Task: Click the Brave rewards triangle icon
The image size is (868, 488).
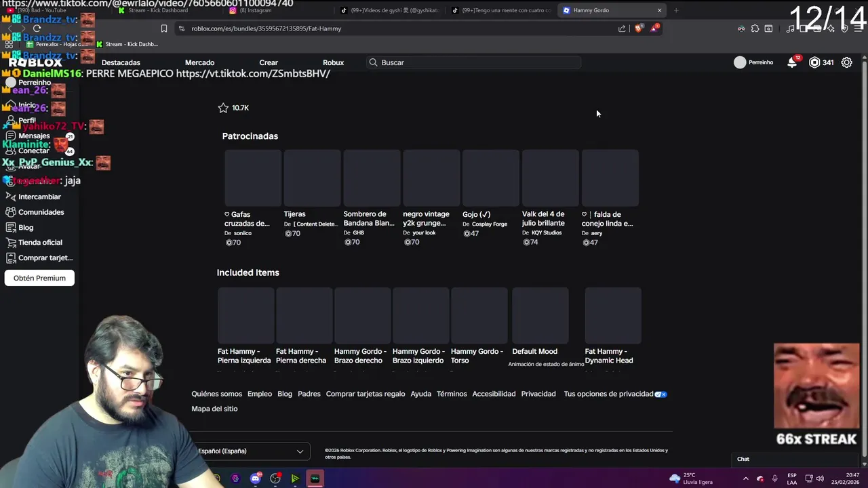Action: [x=654, y=28]
